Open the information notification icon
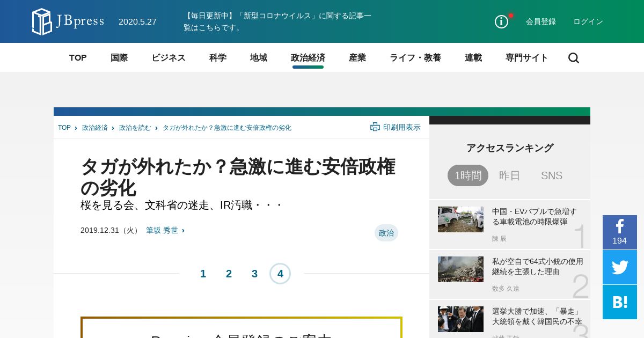The image size is (644, 338). point(501,21)
